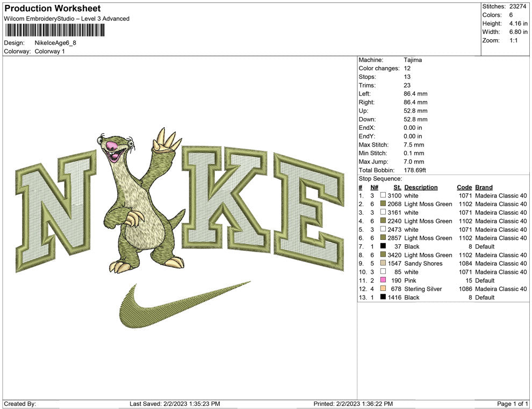The height and width of the screenshot is (409, 532).
Task: Click the sloth character in the design preview
Action: (x=144, y=201)
